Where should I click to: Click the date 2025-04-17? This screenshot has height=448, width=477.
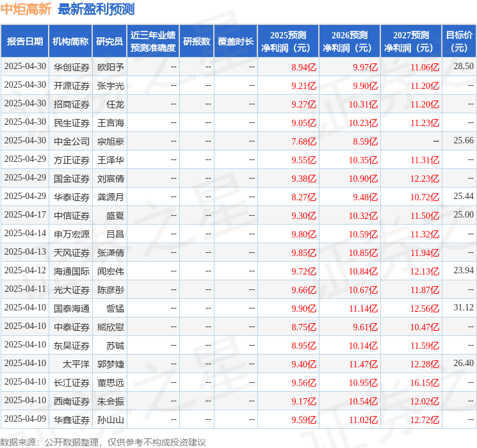point(25,215)
